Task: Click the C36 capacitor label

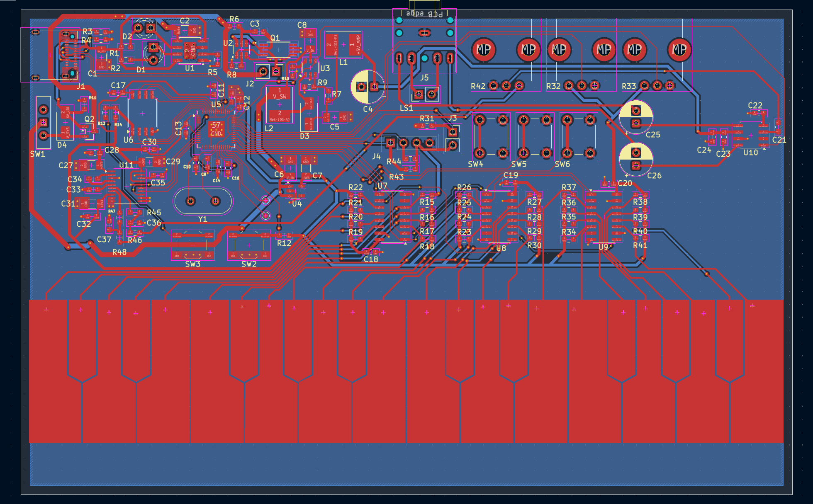Action: [x=153, y=223]
